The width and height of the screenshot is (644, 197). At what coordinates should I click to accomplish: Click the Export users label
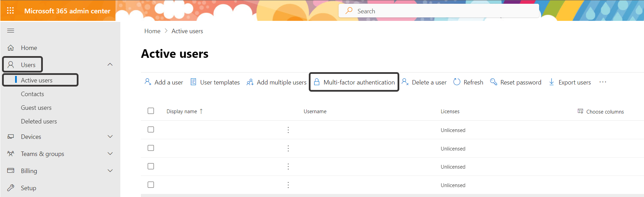click(575, 82)
